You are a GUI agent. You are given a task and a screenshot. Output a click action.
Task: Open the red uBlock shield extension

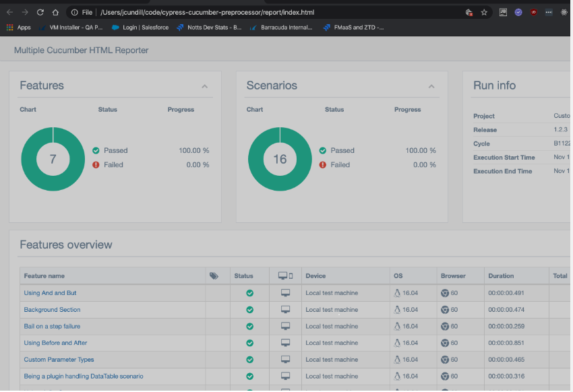click(533, 12)
